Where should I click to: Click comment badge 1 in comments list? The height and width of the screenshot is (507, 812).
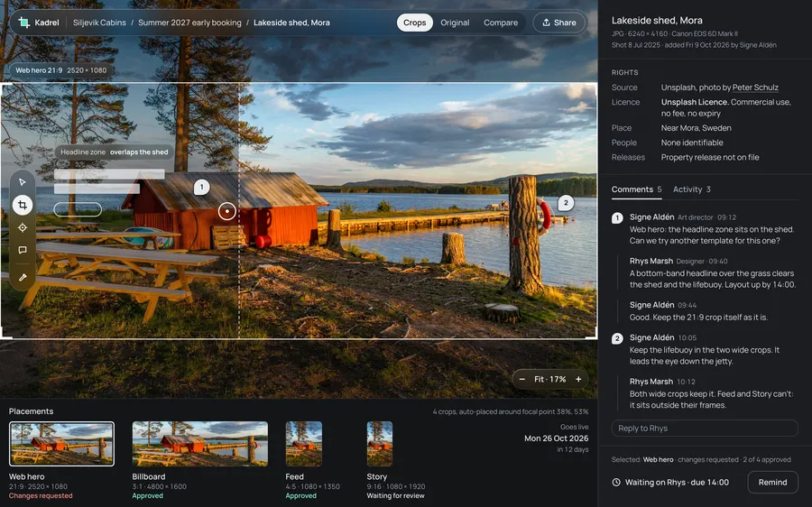pyautogui.click(x=617, y=218)
